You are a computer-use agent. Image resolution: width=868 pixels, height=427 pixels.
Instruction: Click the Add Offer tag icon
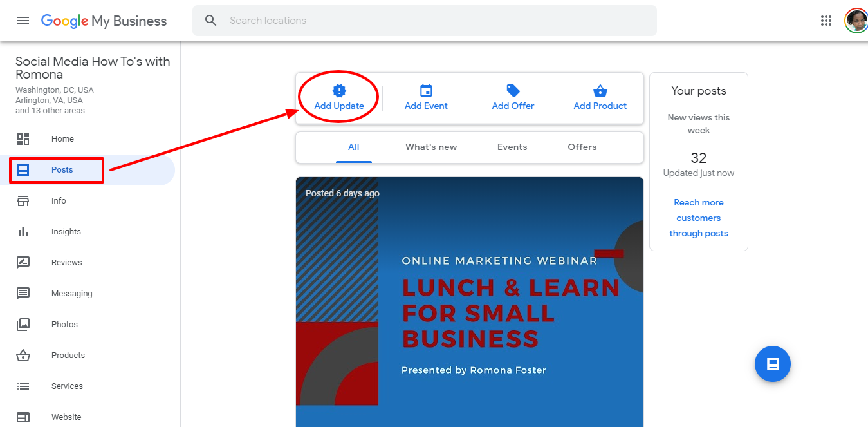pos(513,91)
